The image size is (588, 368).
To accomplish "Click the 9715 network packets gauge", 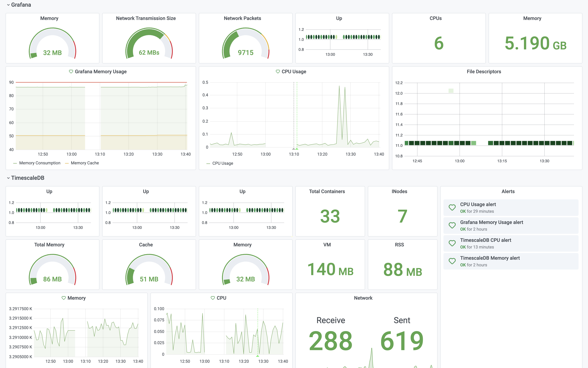I will pos(246,43).
